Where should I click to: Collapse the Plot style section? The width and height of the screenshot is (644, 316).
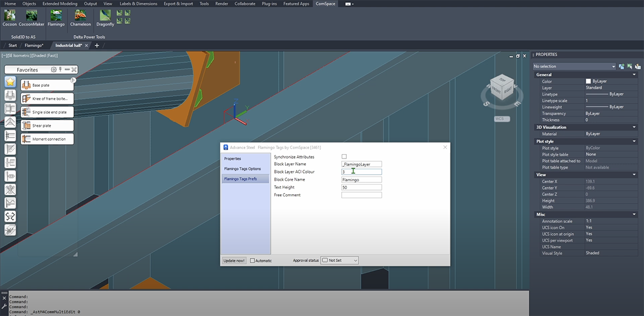(635, 141)
